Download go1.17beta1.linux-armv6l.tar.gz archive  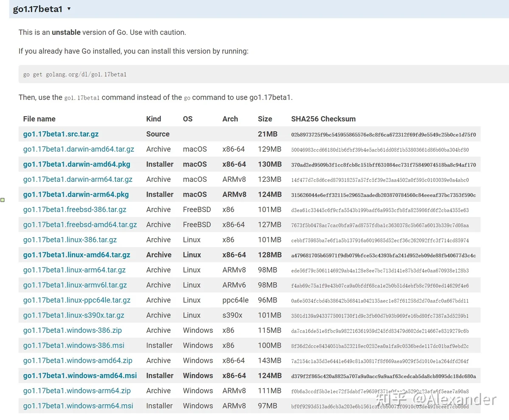point(75,285)
